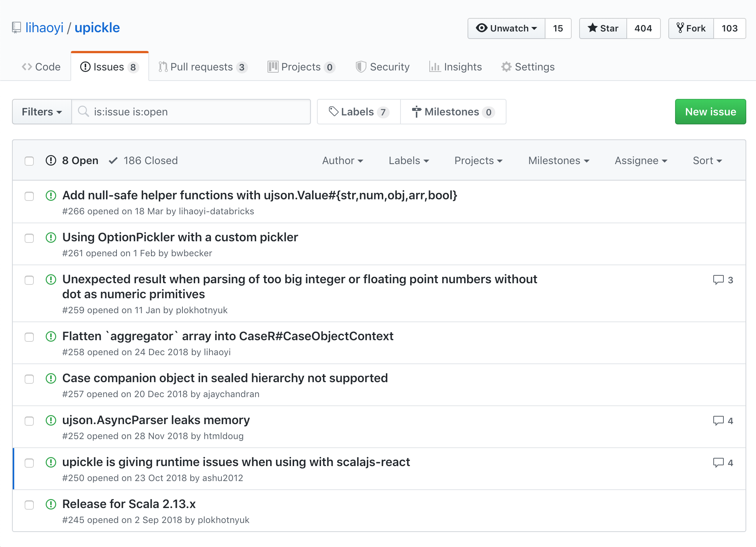This screenshot has width=756, height=547.
Task: Star the repository
Action: point(603,28)
